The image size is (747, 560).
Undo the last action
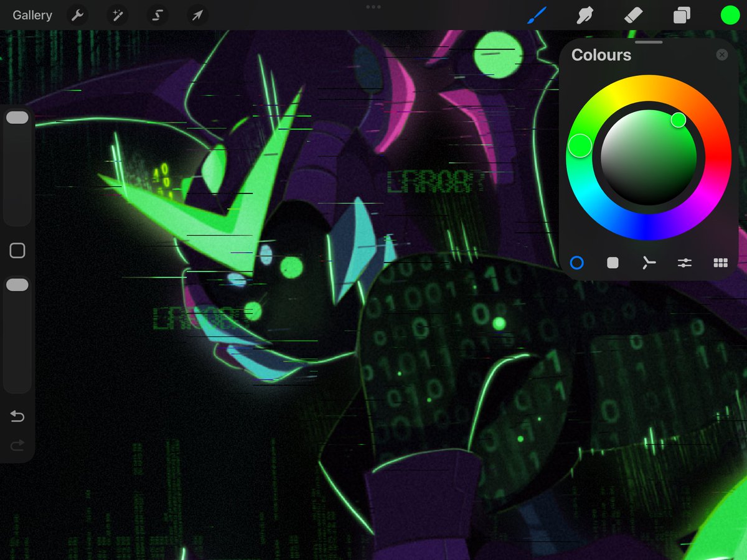click(x=17, y=416)
